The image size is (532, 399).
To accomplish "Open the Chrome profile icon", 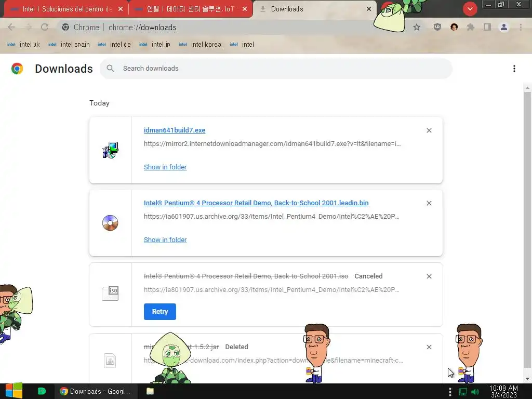I will 504,27.
